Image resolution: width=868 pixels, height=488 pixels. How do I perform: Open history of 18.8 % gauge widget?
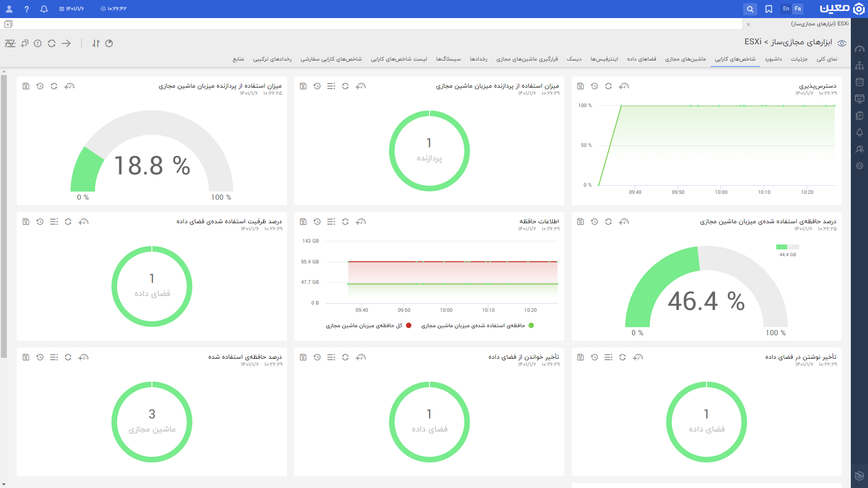[40, 86]
